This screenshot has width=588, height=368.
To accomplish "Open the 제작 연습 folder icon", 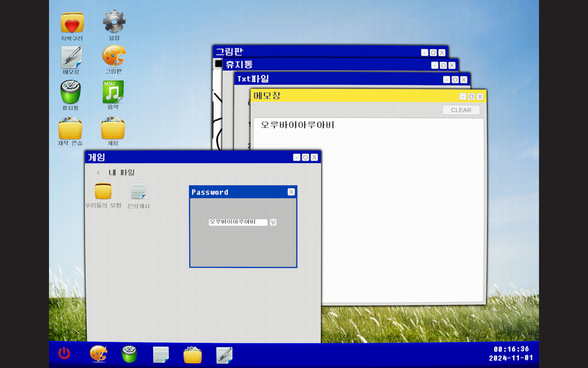I will click(70, 128).
